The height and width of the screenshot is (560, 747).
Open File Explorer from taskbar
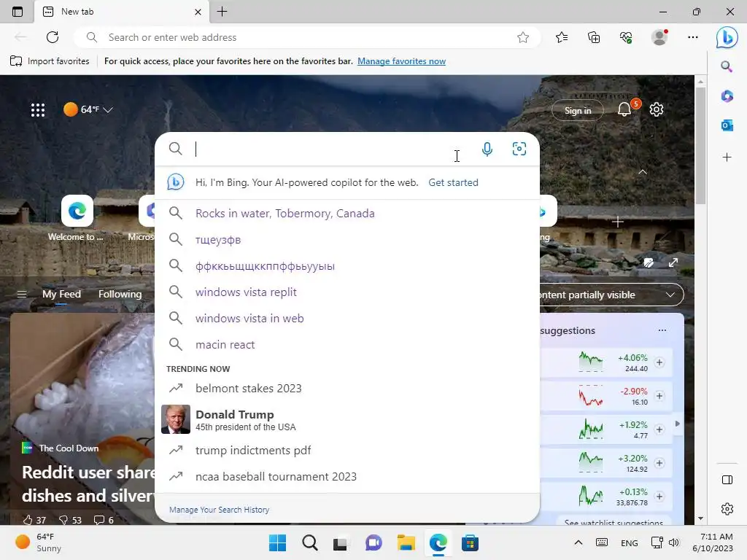[406, 542]
